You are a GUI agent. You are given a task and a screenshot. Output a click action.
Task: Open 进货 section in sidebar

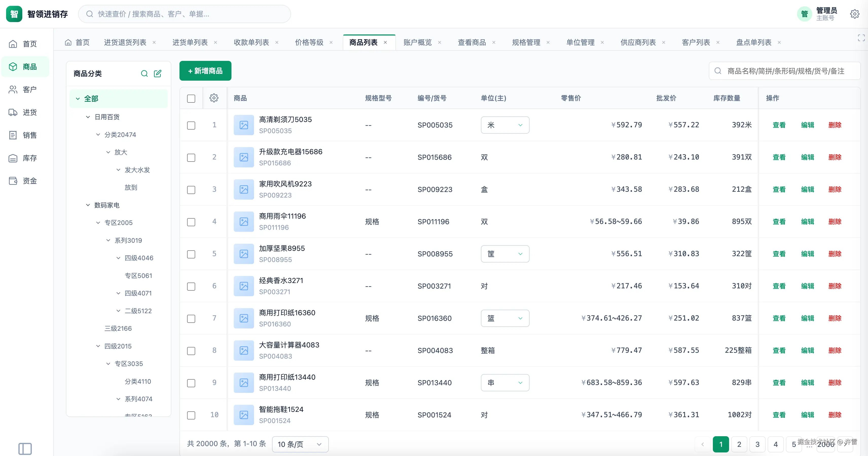click(x=25, y=112)
